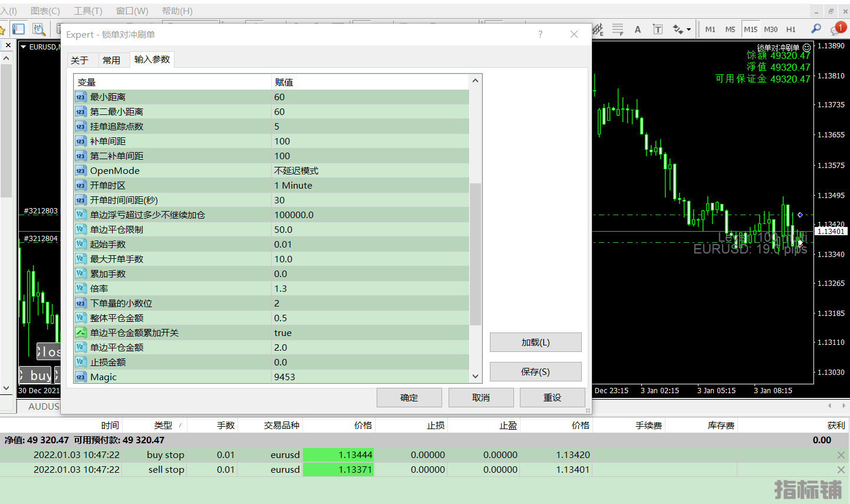Select the equidistant channel tool
The image size is (850, 504).
coord(598,29)
